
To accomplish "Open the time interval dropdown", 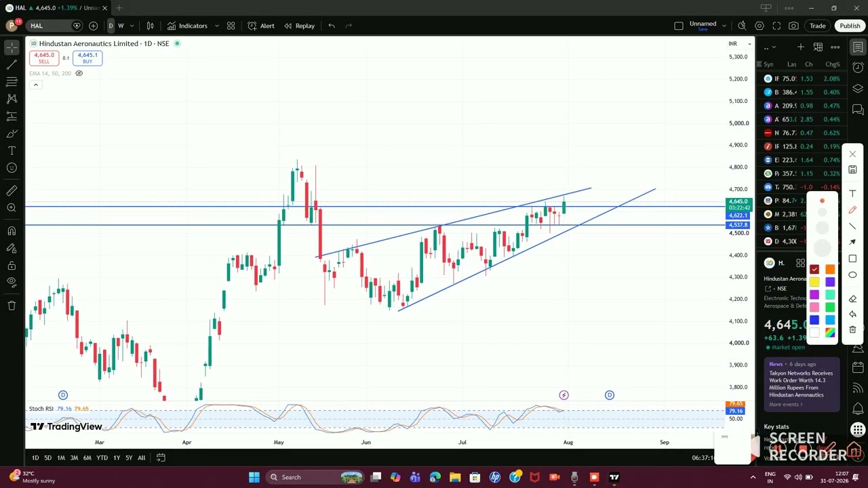I will (x=132, y=26).
